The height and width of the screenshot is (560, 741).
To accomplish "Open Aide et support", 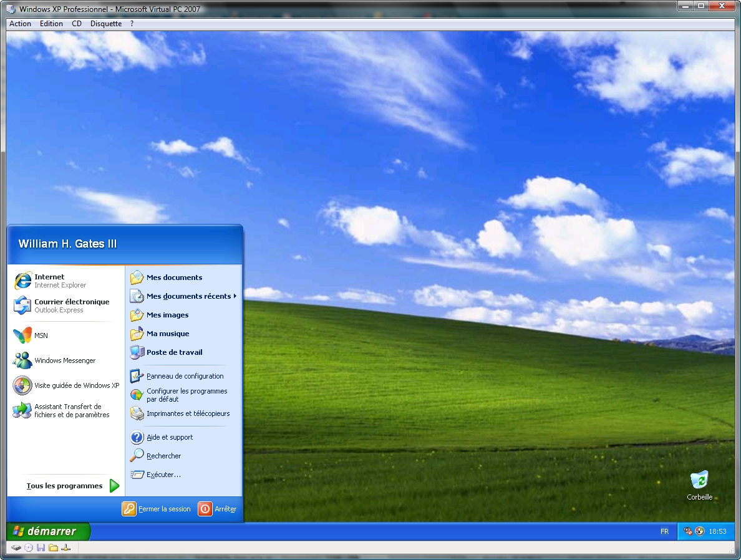I will pyautogui.click(x=183, y=437).
